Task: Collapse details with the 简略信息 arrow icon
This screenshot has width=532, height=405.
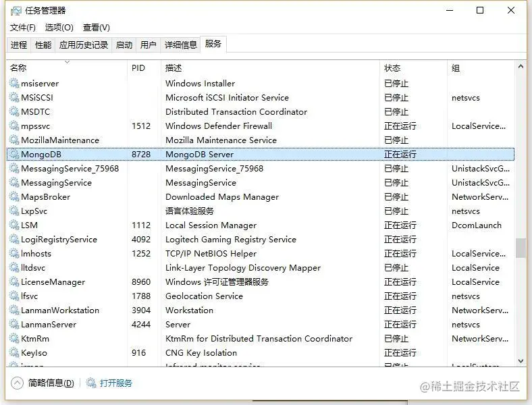Action: 17,383
